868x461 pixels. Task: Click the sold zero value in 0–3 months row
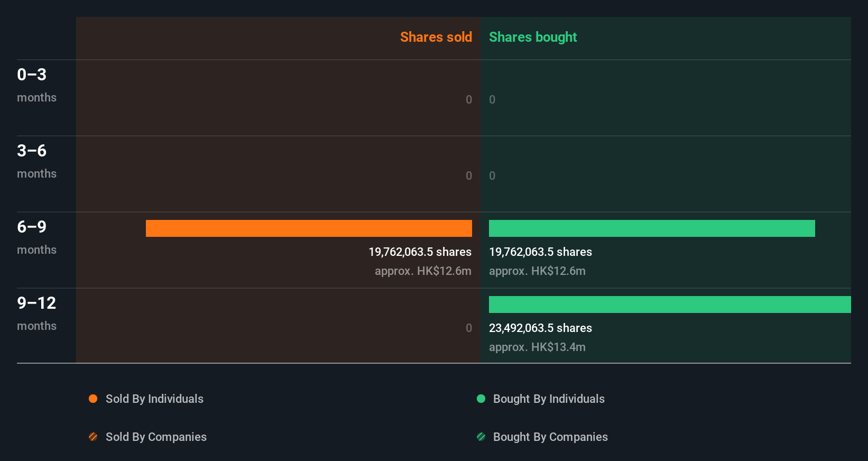coord(469,99)
